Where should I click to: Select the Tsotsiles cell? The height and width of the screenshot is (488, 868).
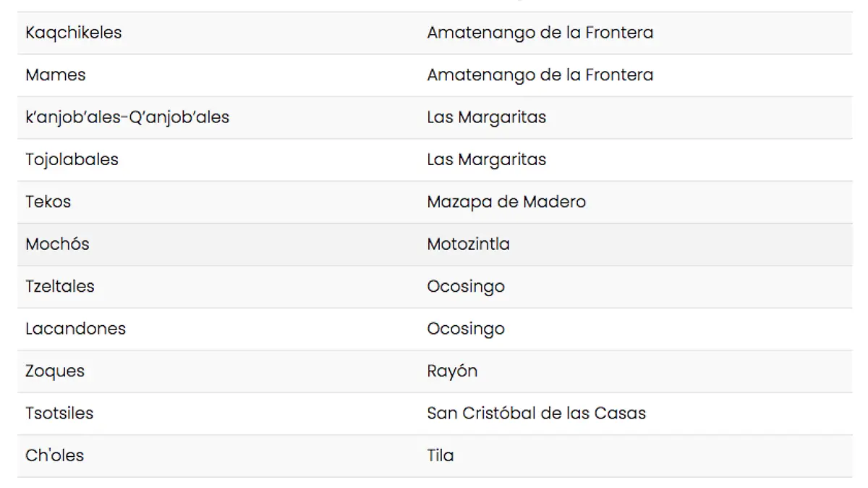point(59,413)
